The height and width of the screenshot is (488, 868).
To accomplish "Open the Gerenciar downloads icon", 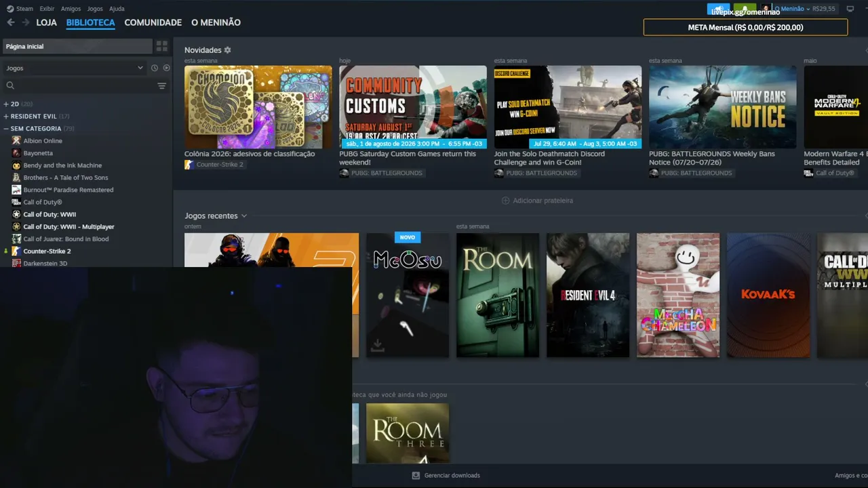I will [x=416, y=475].
